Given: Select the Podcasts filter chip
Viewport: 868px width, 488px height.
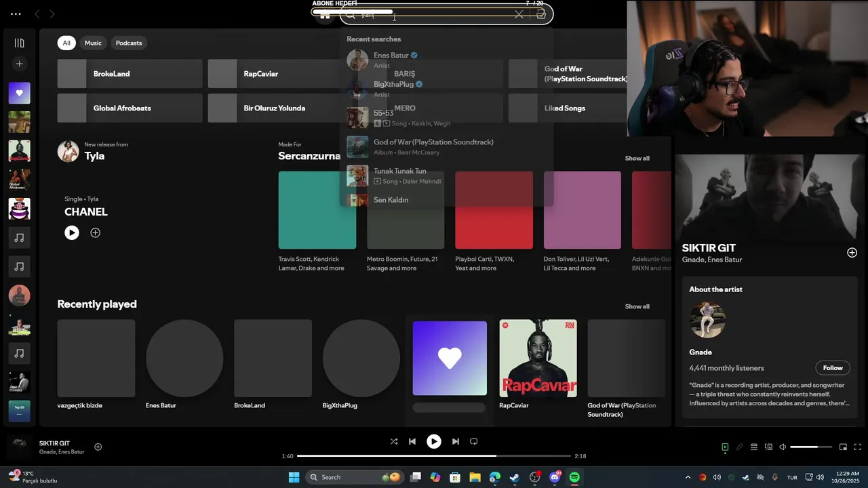Looking at the screenshot, I should [129, 43].
